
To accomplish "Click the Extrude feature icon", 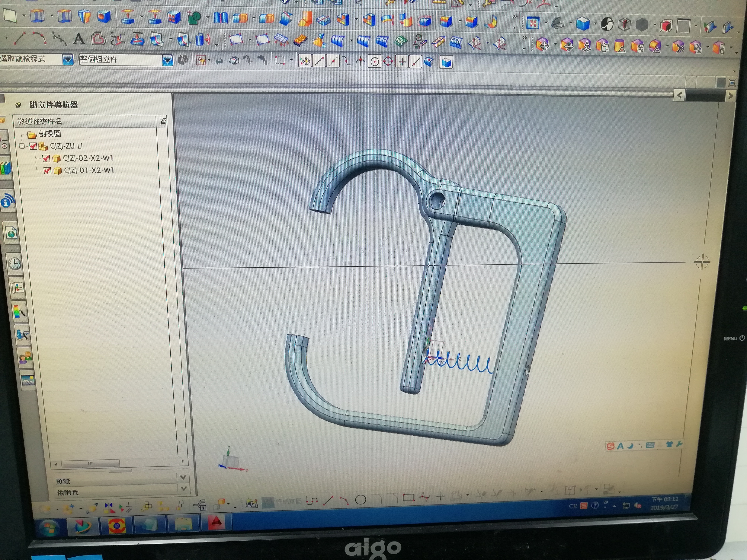I will [x=37, y=16].
